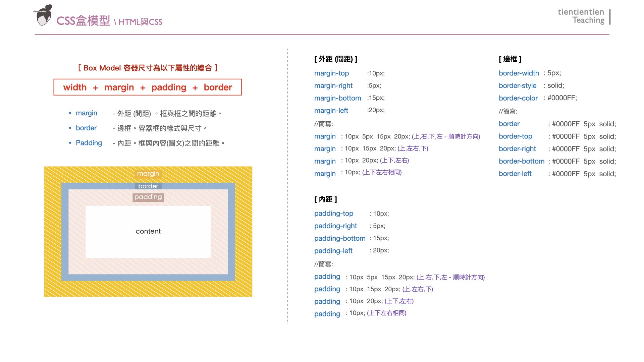
Task: Click the [ 外距 (間距) ] section heading
Action: (x=335, y=59)
